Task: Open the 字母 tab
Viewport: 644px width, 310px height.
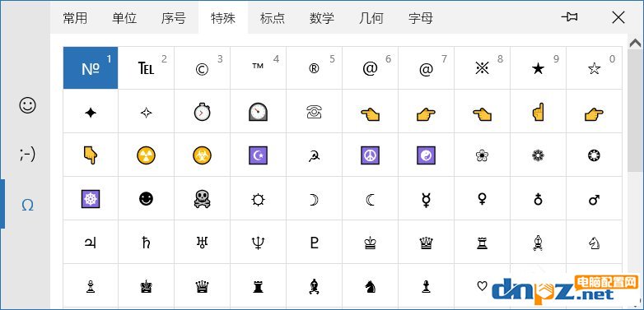Action: coord(421,18)
